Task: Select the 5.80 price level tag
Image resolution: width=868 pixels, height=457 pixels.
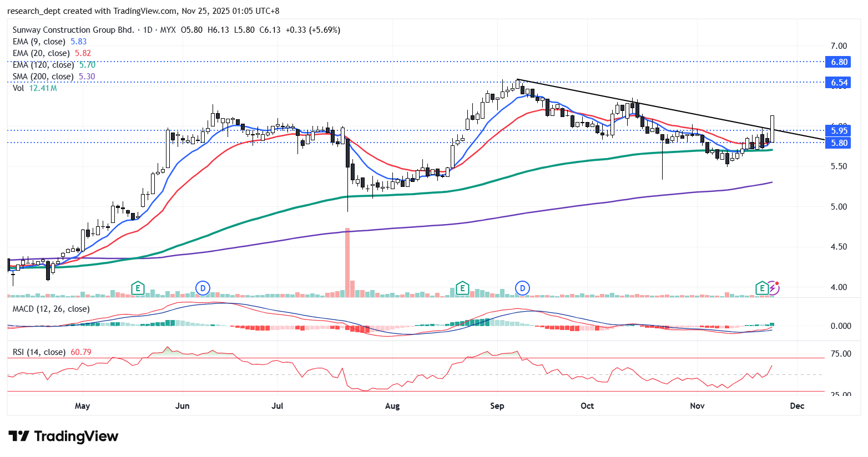Action: tap(839, 143)
